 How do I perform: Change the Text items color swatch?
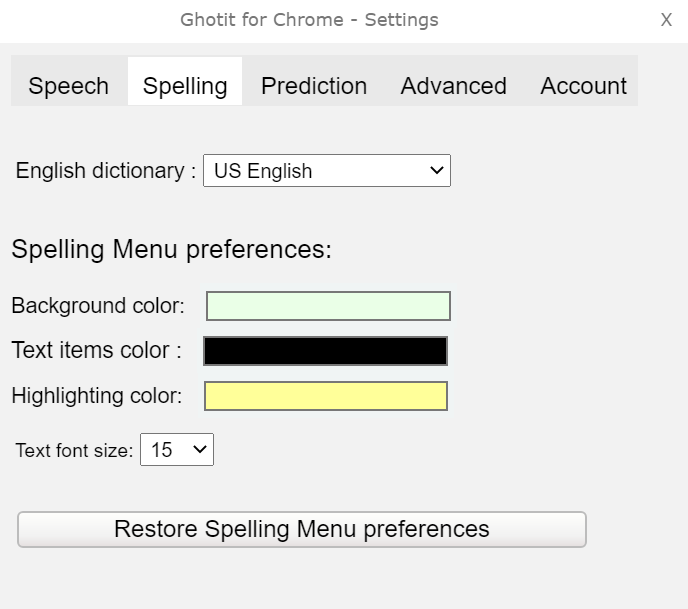[x=326, y=351]
